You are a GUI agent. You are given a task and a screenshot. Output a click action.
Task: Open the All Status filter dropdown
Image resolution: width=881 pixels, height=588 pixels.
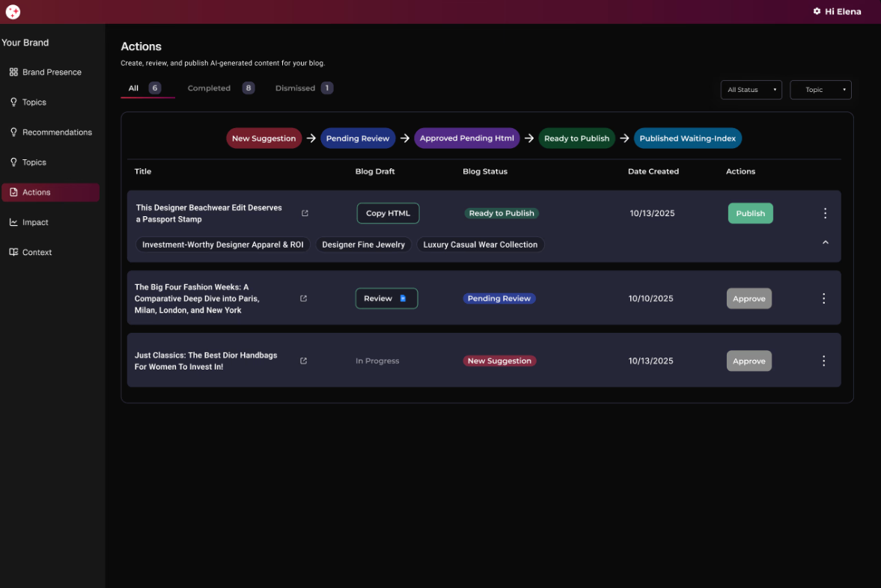(x=751, y=90)
